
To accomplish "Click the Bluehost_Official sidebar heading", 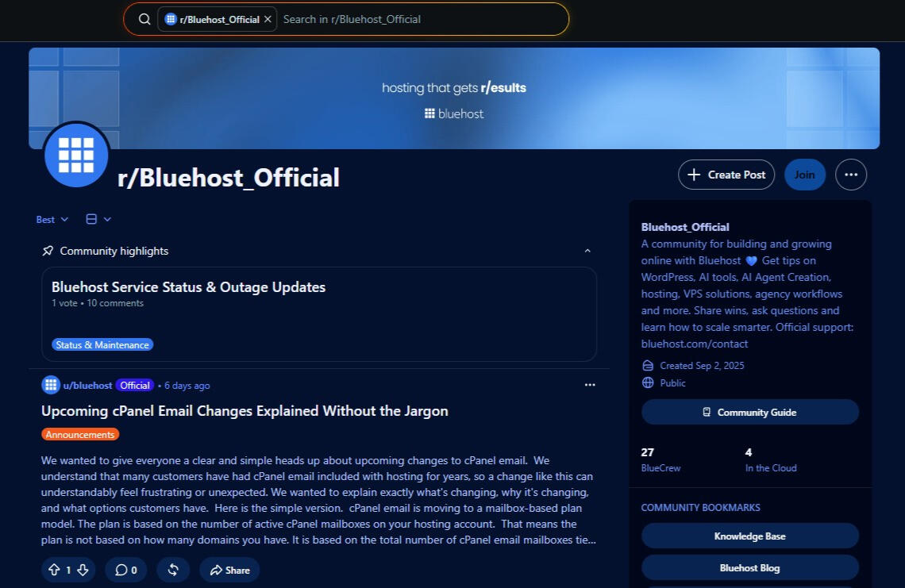I will click(685, 227).
